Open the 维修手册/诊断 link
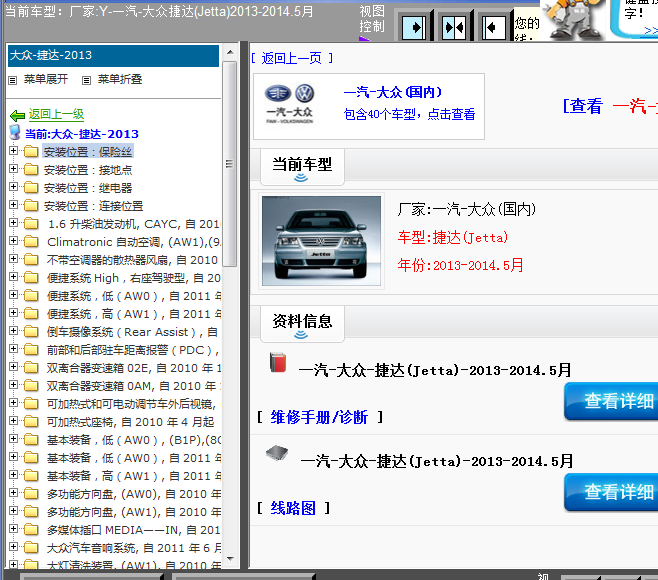The width and height of the screenshot is (658, 580). pos(319,417)
